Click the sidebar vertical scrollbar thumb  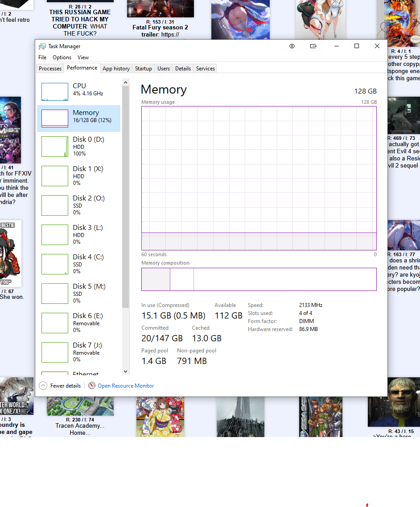click(126, 196)
